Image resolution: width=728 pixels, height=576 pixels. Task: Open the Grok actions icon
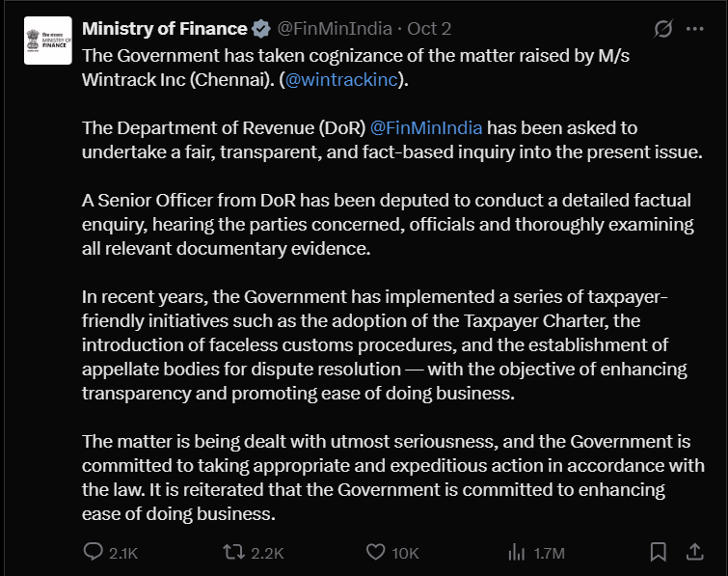[x=663, y=29]
